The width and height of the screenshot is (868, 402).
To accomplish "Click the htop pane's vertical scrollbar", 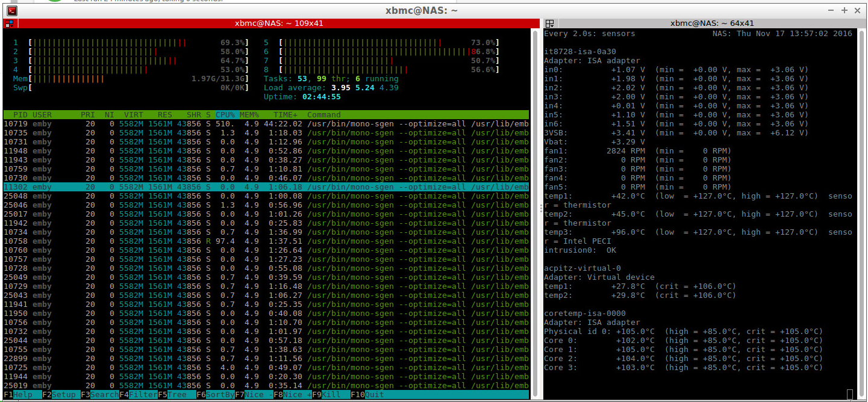I will (x=534, y=214).
